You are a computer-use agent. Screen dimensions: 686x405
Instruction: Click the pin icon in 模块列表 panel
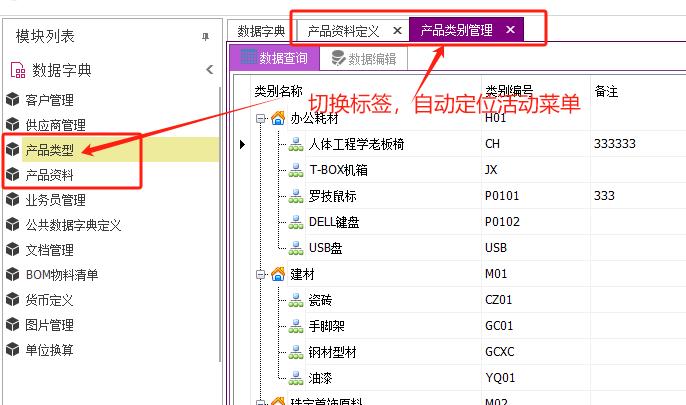point(205,37)
